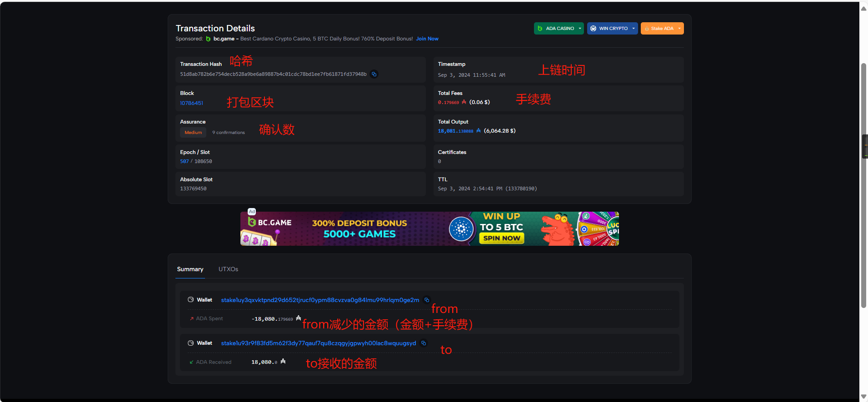Click the wallet icon beside stake1u93r9f83

[191, 343]
